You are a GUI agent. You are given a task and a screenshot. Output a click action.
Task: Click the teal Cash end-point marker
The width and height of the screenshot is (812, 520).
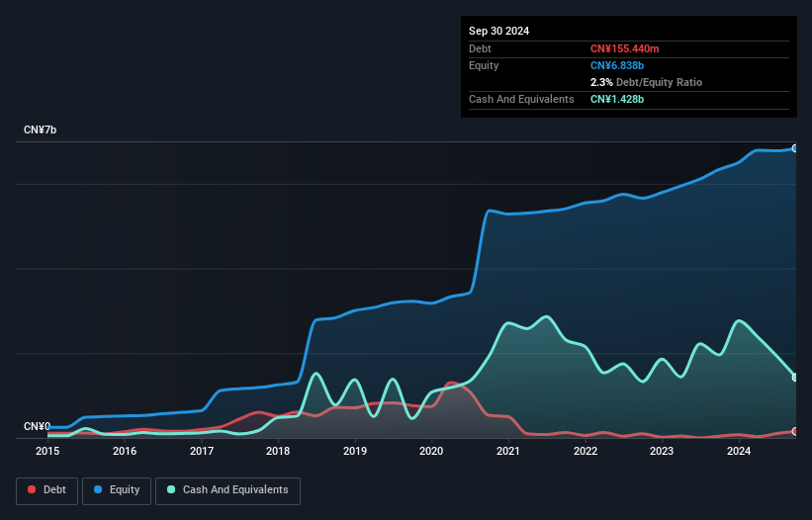(x=795, y=378)
